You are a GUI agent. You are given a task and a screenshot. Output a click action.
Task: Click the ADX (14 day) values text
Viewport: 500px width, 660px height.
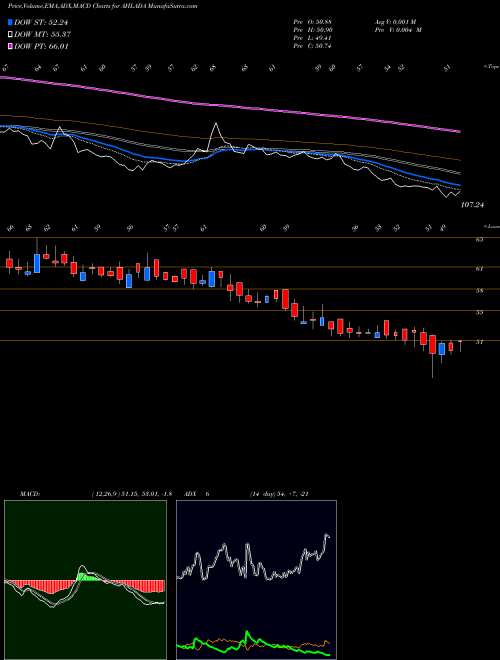tap(279, 494)
